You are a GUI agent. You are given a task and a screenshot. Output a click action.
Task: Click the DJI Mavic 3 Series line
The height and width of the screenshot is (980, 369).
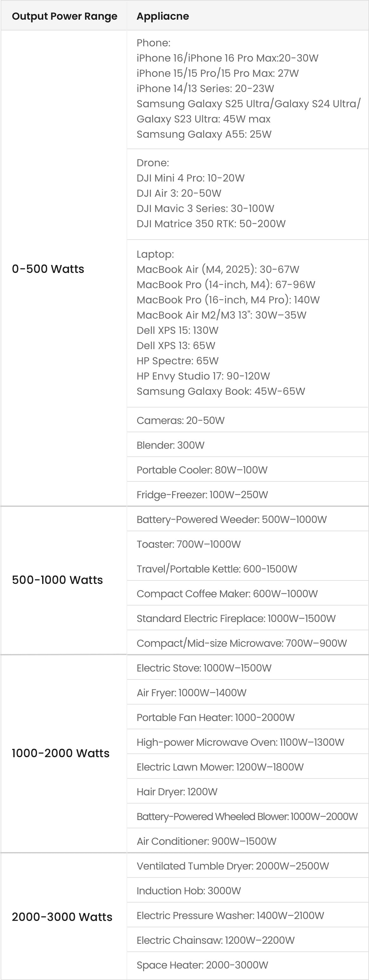(x=205, y=209)
